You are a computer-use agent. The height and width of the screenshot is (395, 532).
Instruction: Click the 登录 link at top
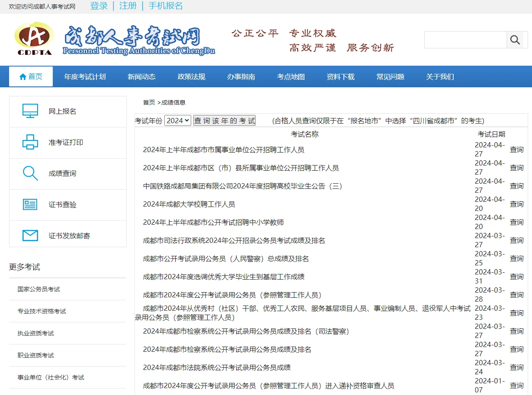(99, 6)
